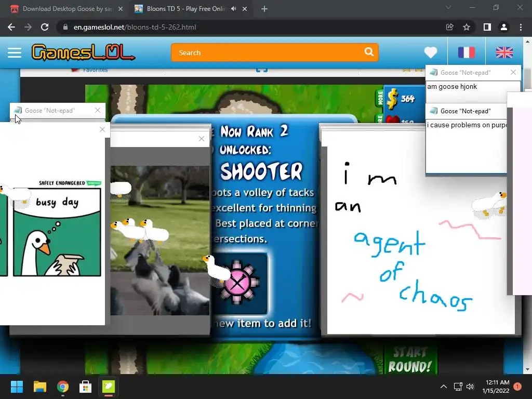The height and width of the screenshot is (399, 532).
Task: Open volume control in the system tray
Action: [x=470, y=387]
